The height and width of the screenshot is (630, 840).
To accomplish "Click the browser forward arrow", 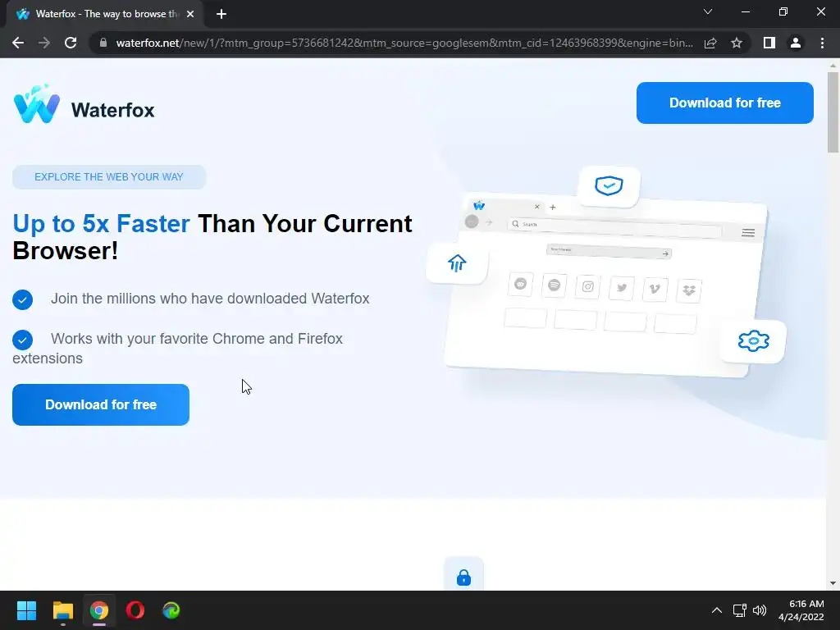I will click(x=44, y=43).
